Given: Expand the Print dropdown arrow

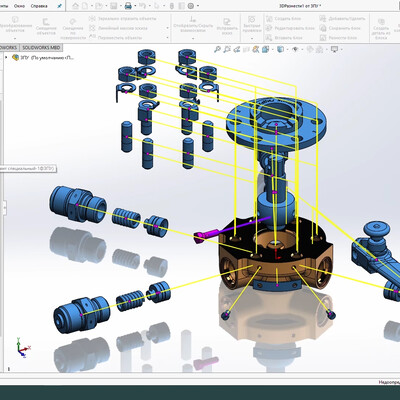Looking at the screenshot, I should point(135,6).
